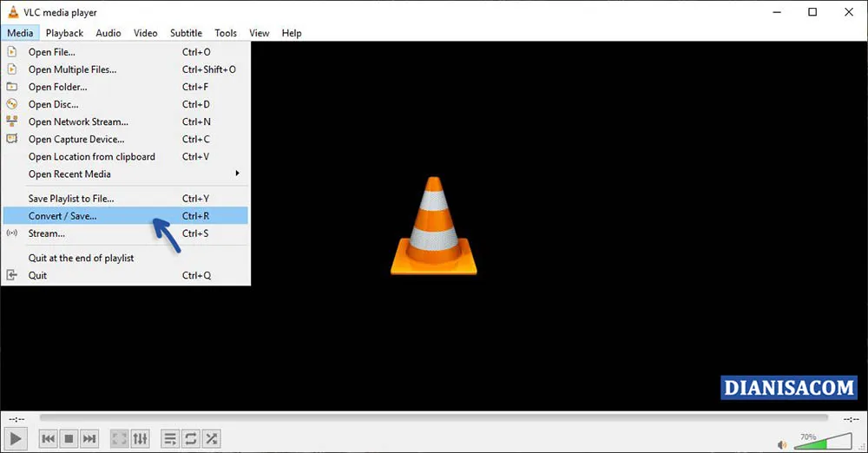This screenshot has width=868, height=453.
Task: Show extended settings equalizer icon
Action: (140, 439)
